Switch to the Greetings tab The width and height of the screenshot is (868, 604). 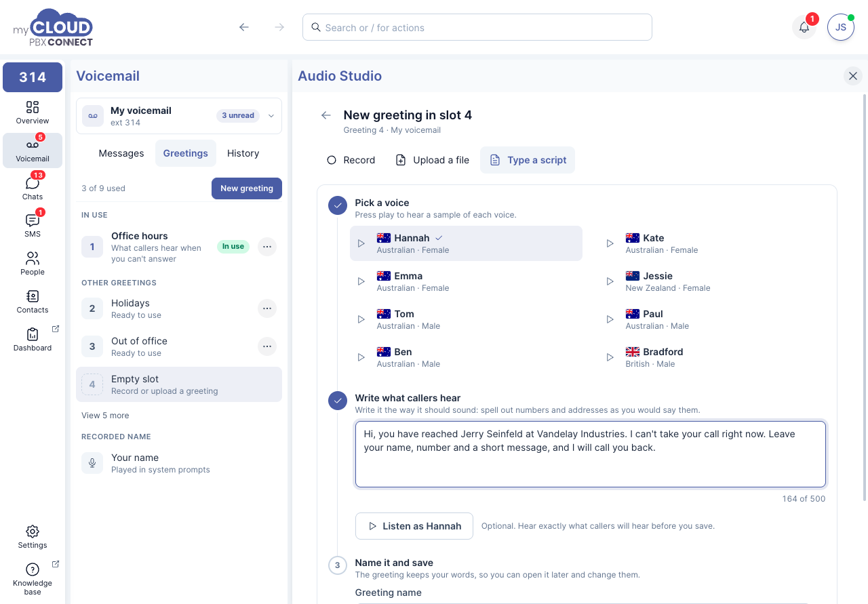[x=186, y=153]
